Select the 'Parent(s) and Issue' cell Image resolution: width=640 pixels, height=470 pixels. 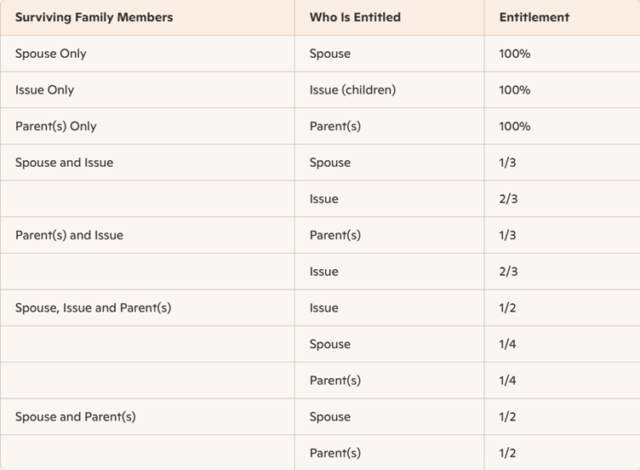click(69, 235)
